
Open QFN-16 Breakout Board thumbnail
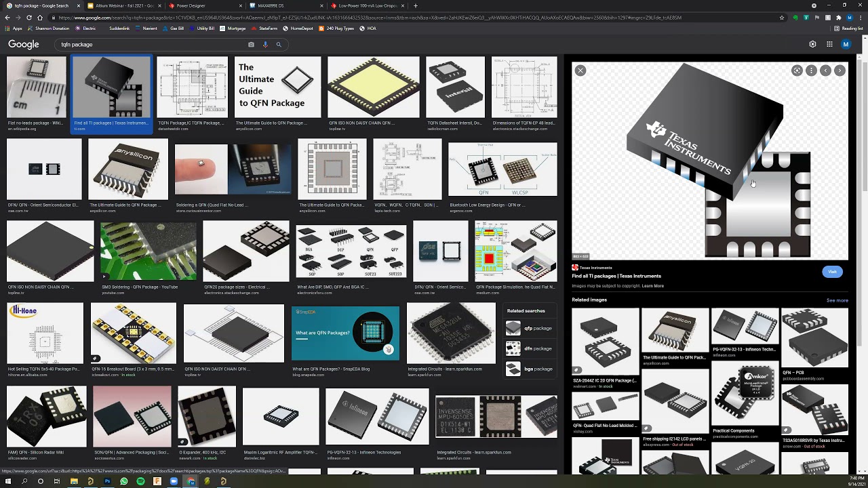(133, 333)
